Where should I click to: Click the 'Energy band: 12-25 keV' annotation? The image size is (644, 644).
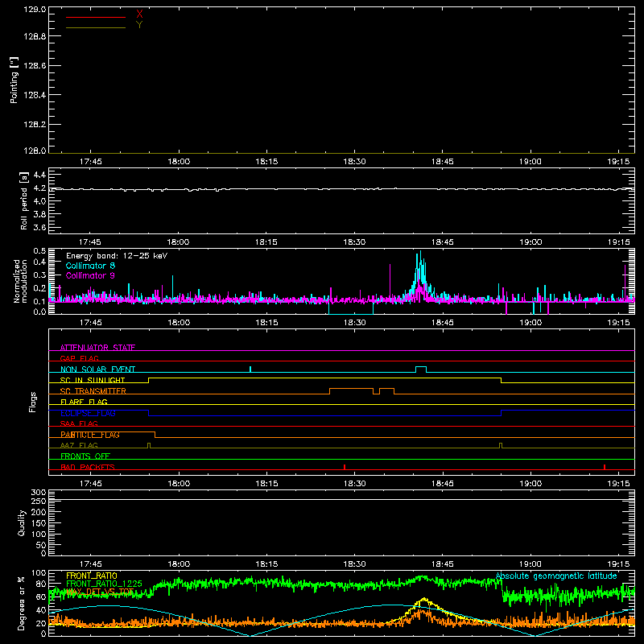(117, 256)
